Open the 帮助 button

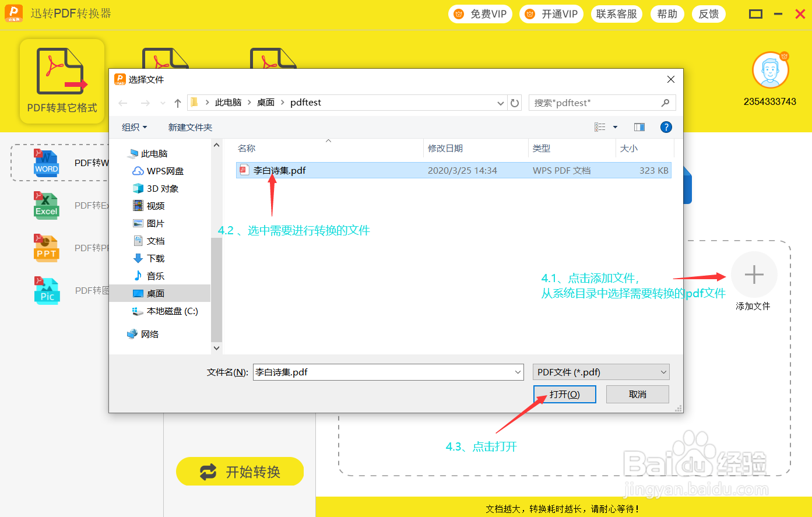click(x=667, y=14)
